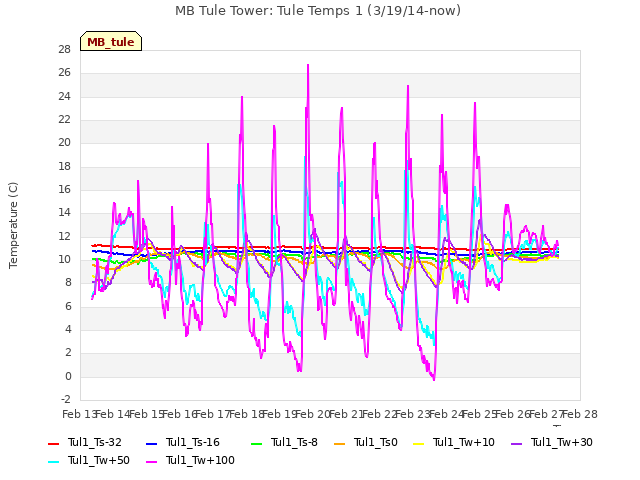The height and width of the screenshot is (480, 640).
Task: Click the chart title text
Action: coord(318,11)
